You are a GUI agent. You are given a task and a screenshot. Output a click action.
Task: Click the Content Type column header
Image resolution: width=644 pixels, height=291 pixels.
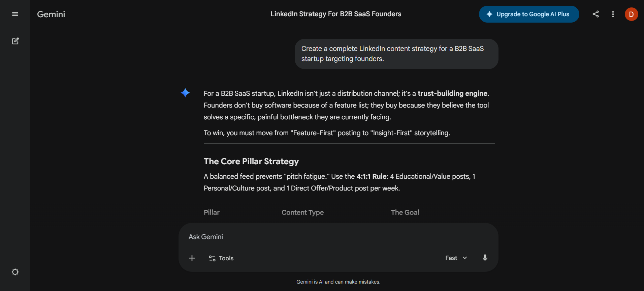tap(302, 212)
